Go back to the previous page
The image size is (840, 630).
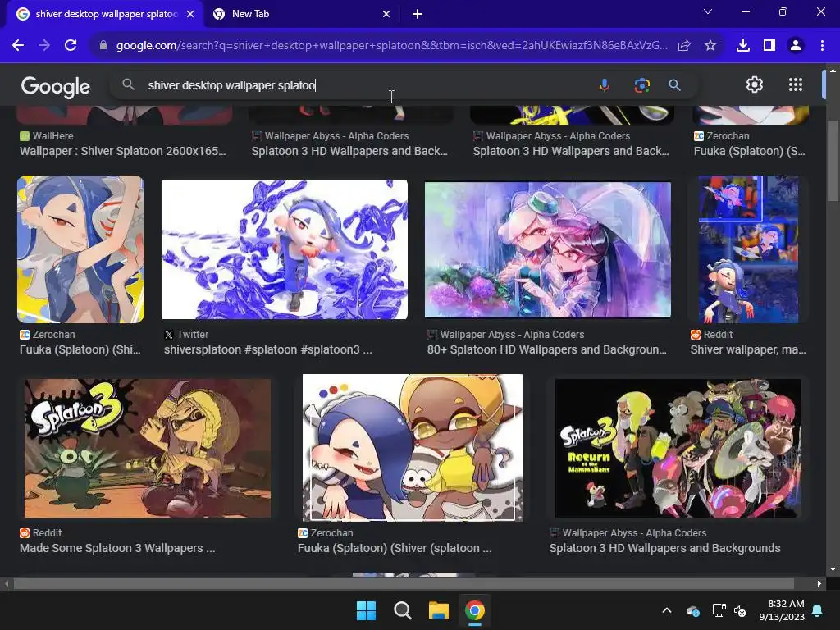[x=18, y=46]
